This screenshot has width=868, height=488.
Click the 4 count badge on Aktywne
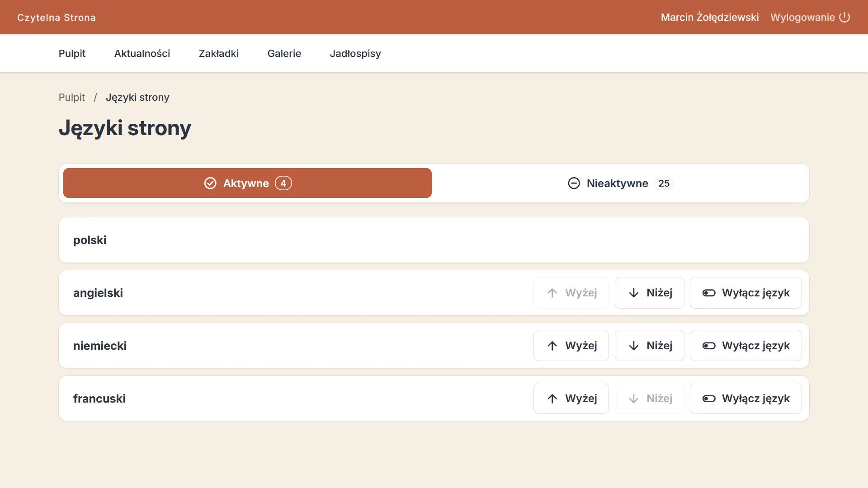283,183
